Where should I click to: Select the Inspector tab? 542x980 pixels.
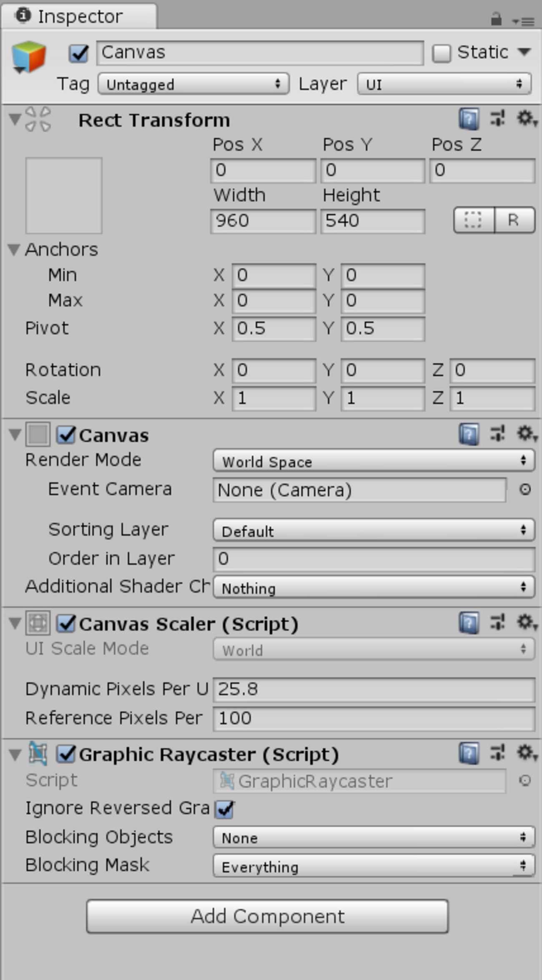pyautogui.click(x=79, y=17)
